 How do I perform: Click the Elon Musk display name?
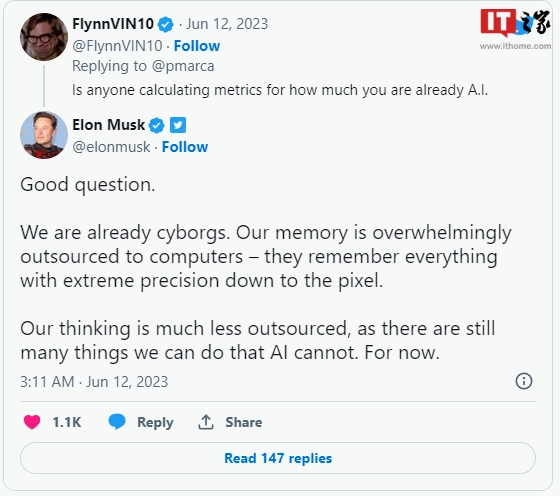pyautogui.click(x=109, y=125)
